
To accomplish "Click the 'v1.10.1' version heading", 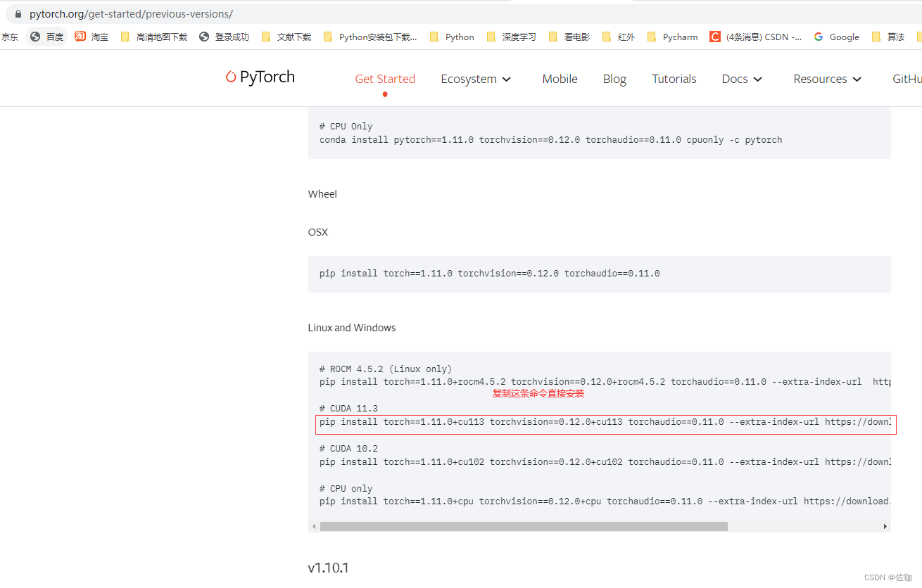I will (328, 568).
